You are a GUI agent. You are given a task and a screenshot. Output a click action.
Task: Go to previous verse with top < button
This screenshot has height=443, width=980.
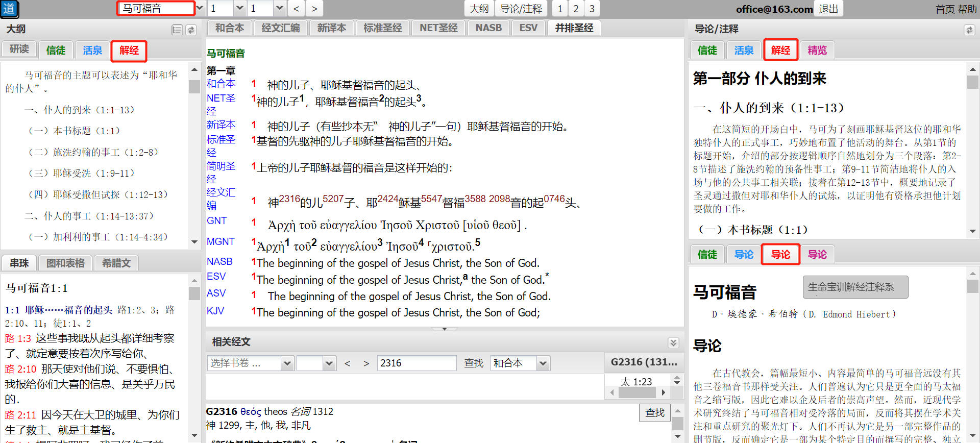tap(296, 9)
